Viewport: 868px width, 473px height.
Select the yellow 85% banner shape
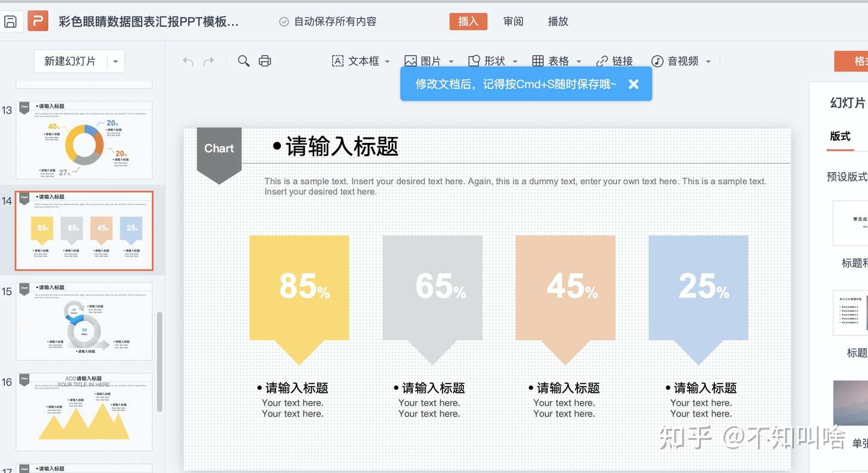(299, 300)
